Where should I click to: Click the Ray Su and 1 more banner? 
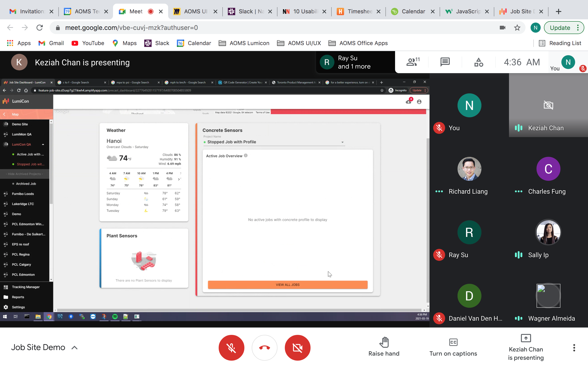click(355, 62)
